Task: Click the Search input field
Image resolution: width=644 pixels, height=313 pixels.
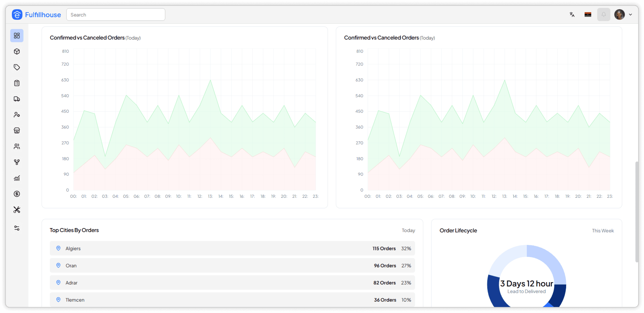Action: tap(116, 15)
